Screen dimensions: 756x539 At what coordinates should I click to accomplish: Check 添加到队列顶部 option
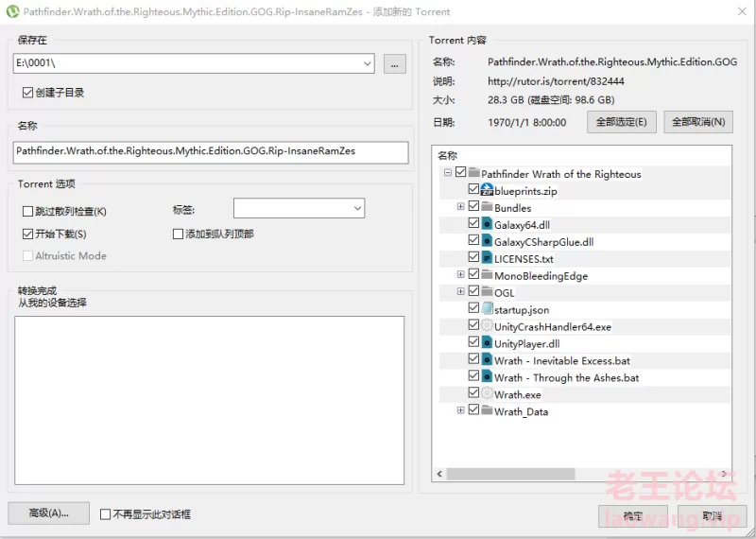(178, 234)
